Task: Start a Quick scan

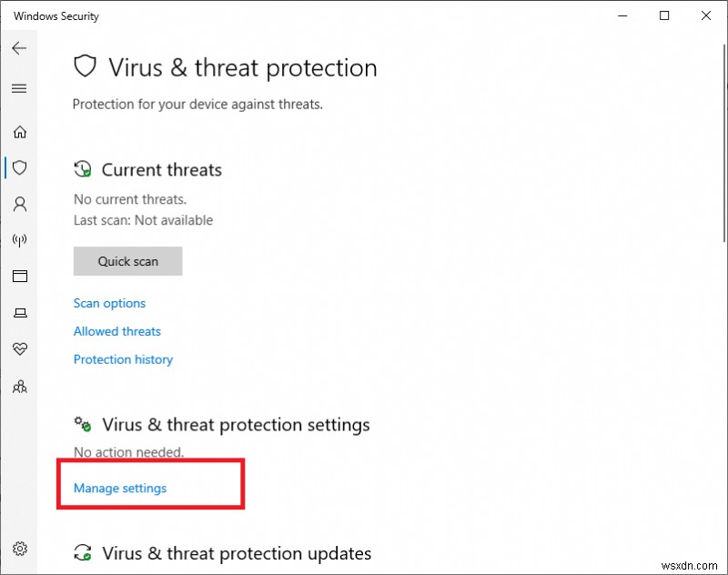Action: pyautogui.click(x=127, y=261)
